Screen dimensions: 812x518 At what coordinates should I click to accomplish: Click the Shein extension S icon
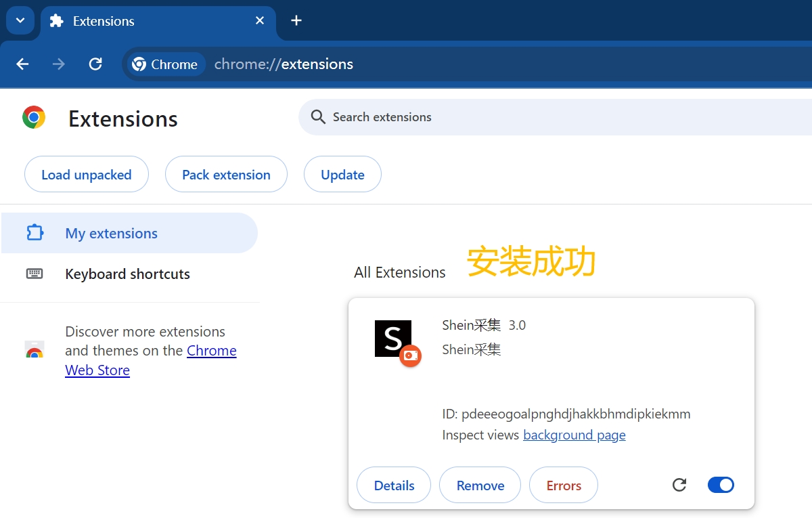point(393,339)
